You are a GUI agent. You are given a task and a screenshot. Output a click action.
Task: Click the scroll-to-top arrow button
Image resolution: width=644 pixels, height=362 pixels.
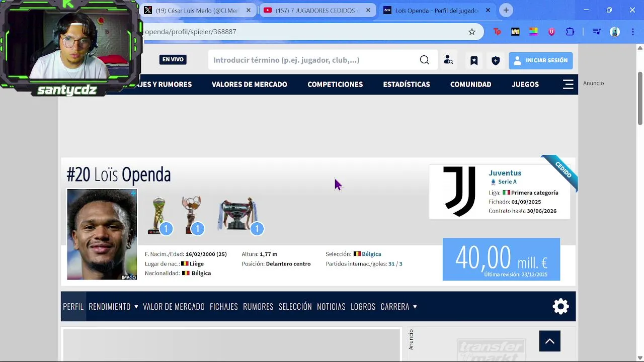(x=550, y=341)
